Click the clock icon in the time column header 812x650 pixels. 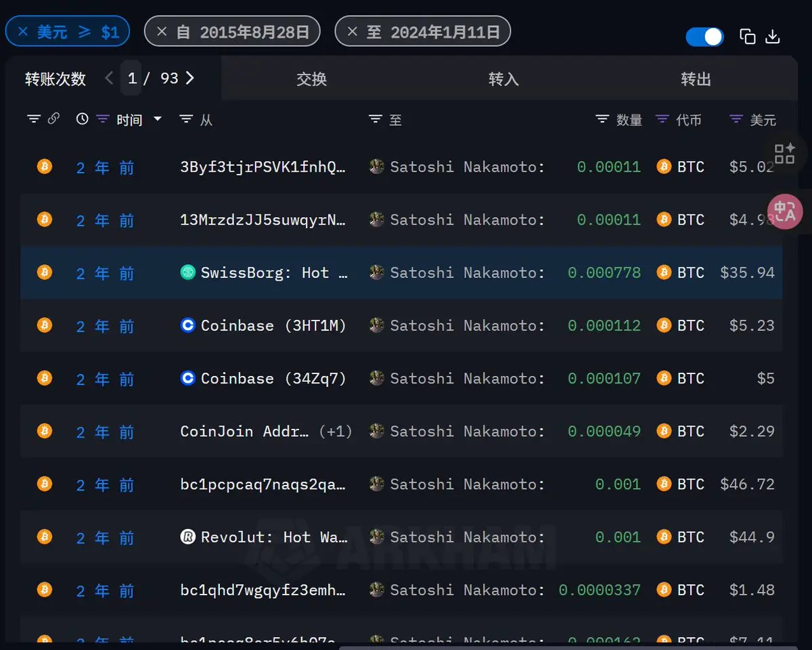(83, 119)
